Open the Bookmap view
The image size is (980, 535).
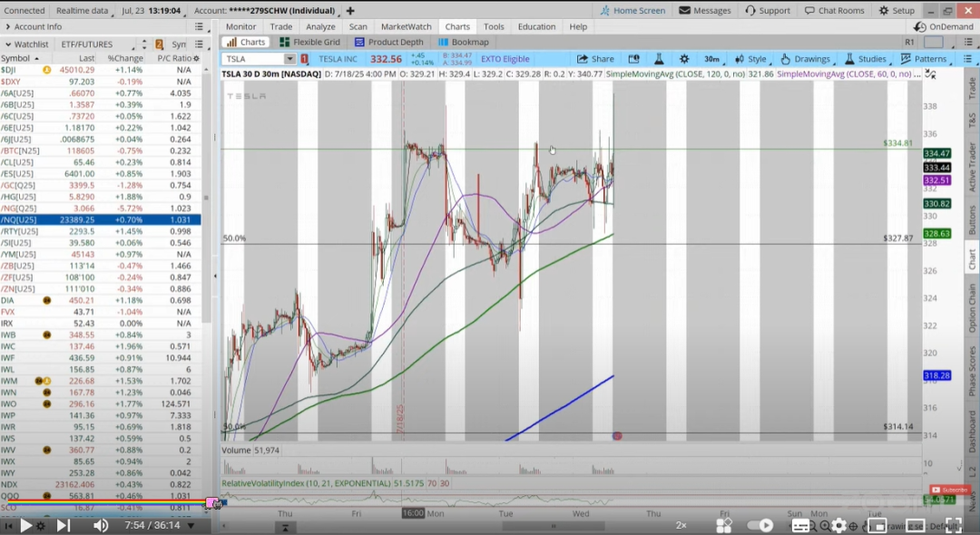(x=464, y=42)
